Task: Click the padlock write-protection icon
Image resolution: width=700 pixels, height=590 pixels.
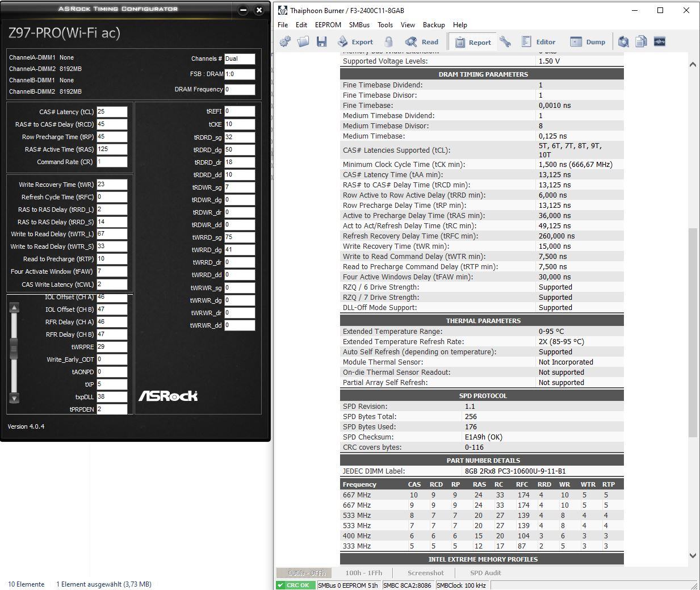Action: [x=388, y=41]
